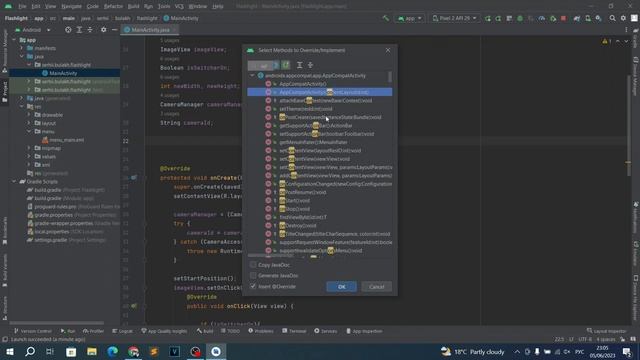Open the App Inspection tool window
Viewport: 640px width, 360px height.
tap(364, 331)
